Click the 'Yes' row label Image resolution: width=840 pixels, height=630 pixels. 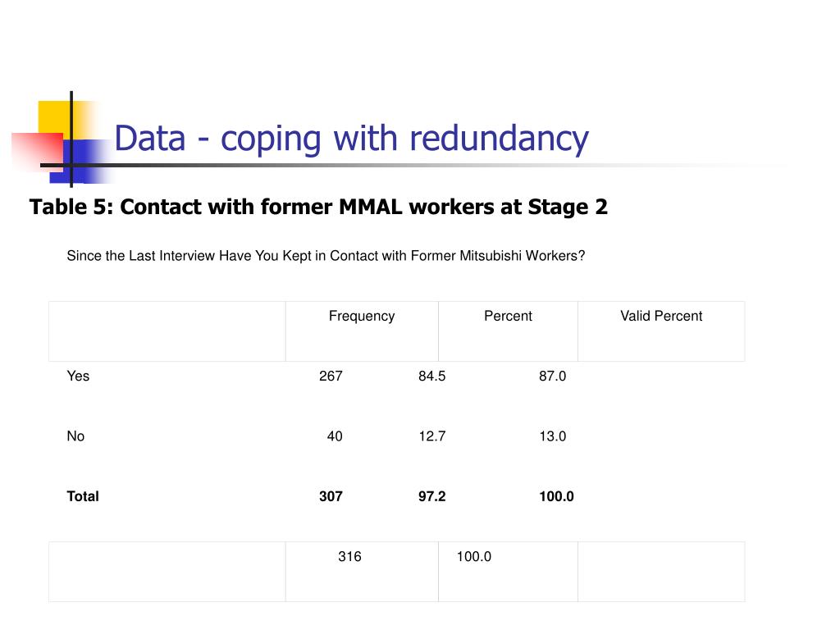tap(78, 376)
